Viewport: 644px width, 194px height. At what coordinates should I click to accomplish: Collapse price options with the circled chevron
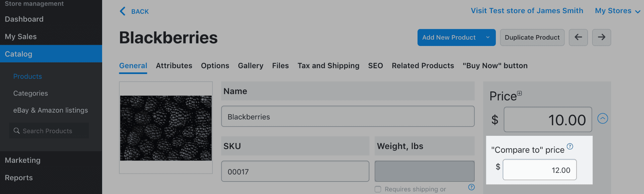tap(602, 119)
